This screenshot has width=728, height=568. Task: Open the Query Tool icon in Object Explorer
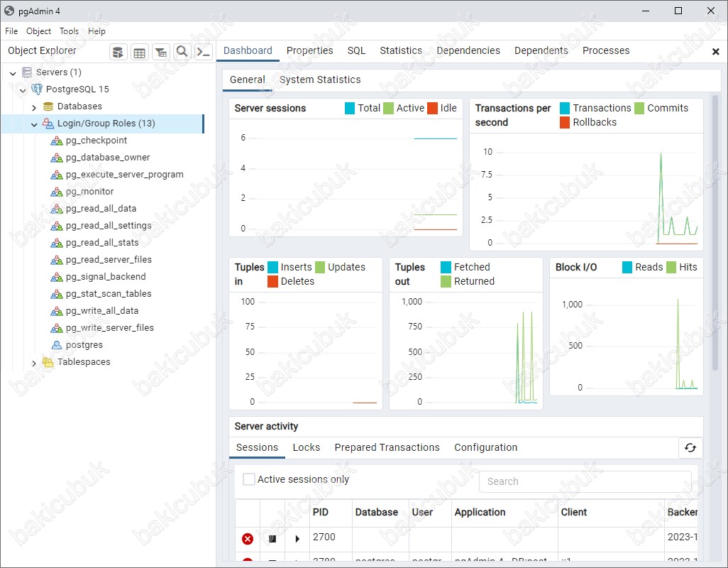[118, 52]
